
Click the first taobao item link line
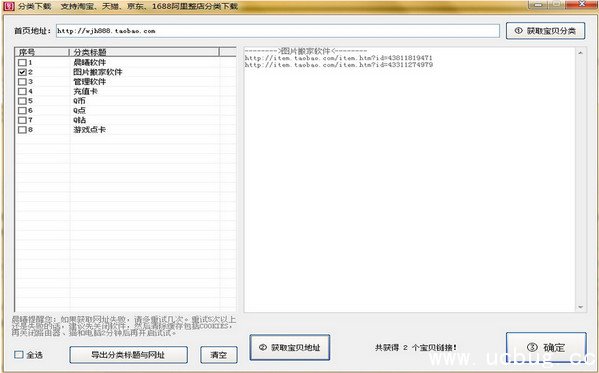(x=338, y=58)
